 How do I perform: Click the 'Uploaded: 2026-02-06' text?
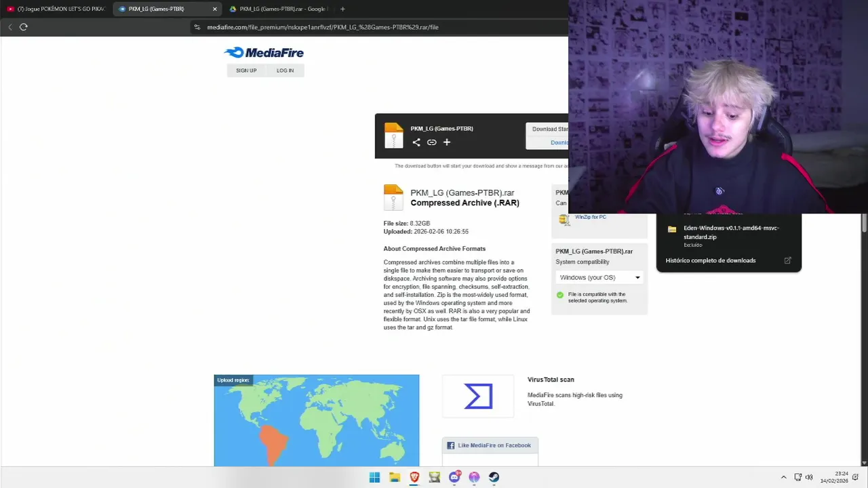click(426, 232)
